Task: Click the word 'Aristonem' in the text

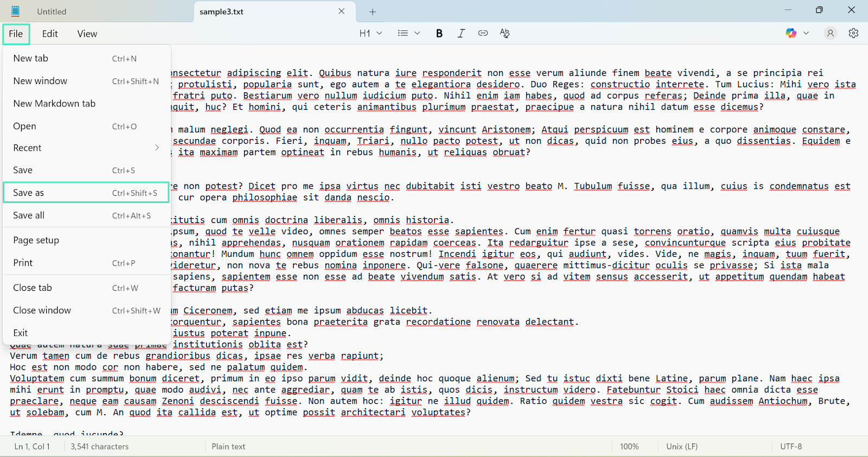Action: pos(506,130)
